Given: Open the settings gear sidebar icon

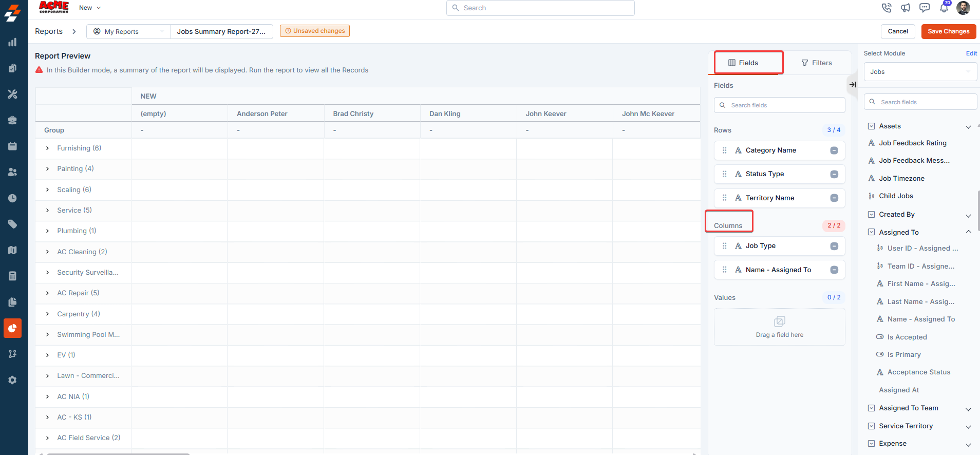Looking at the screenshot, I should 12,380.
